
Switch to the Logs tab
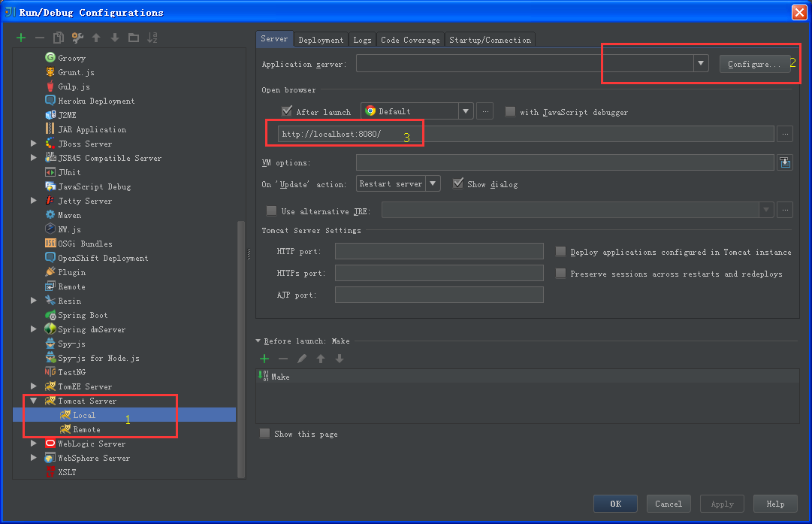[362, 40]
